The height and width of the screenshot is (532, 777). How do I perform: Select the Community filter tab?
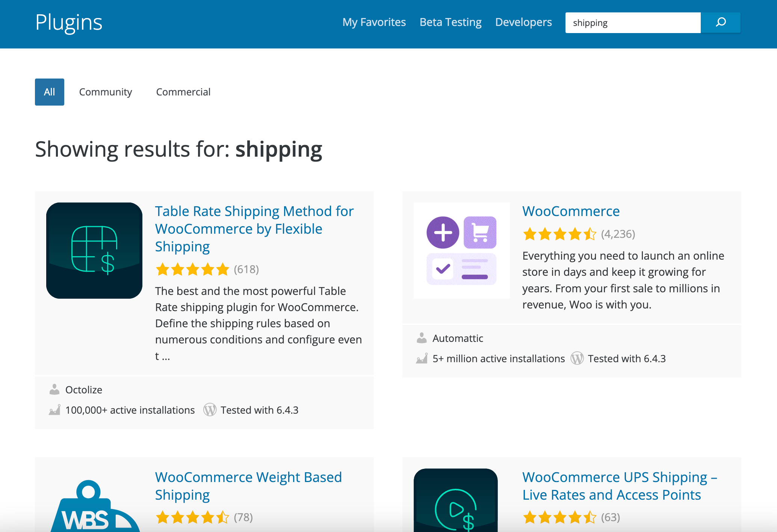[x=106, y=92]
